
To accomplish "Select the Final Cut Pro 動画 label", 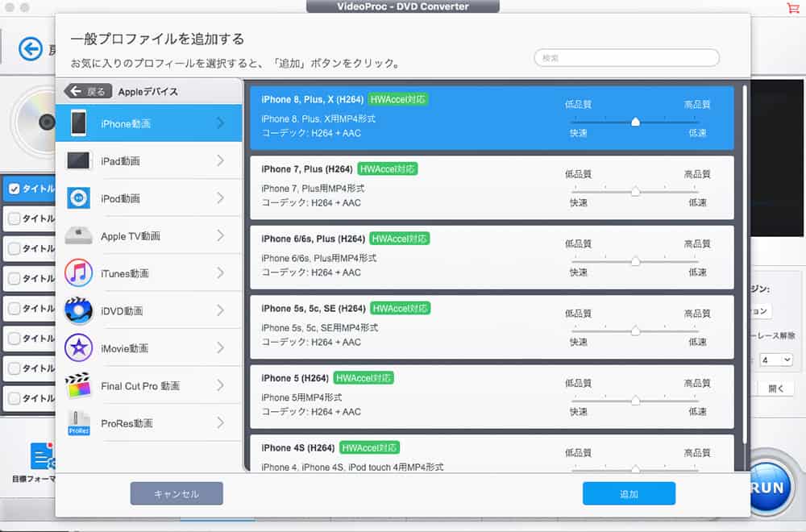I will [140, 386].
